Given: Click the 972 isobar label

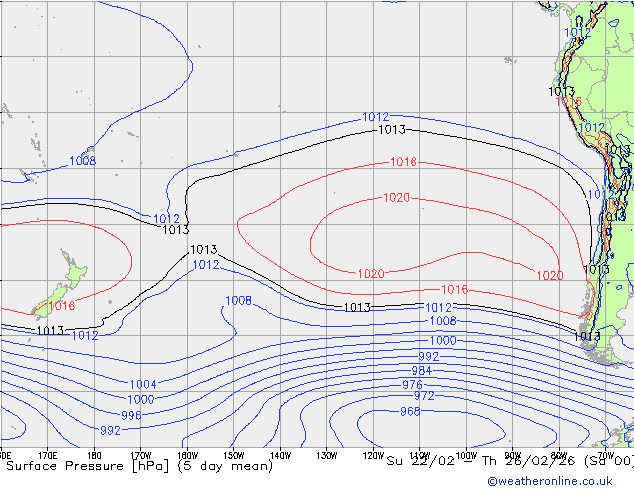Looking at the screenshot, I should click(x=424, y=396).
